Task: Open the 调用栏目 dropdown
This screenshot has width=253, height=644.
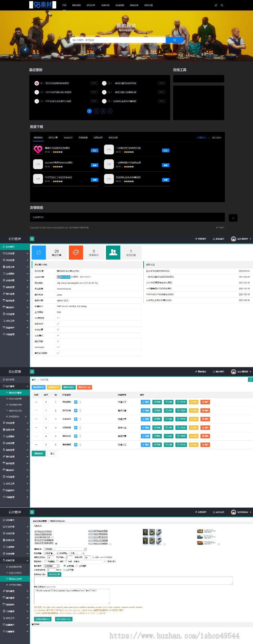Action: click(65, 549)
